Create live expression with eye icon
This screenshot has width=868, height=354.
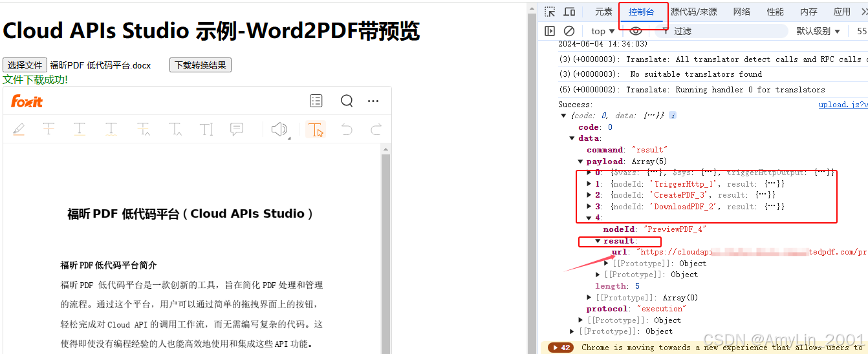pyautogui.click(x=636, y=31)
